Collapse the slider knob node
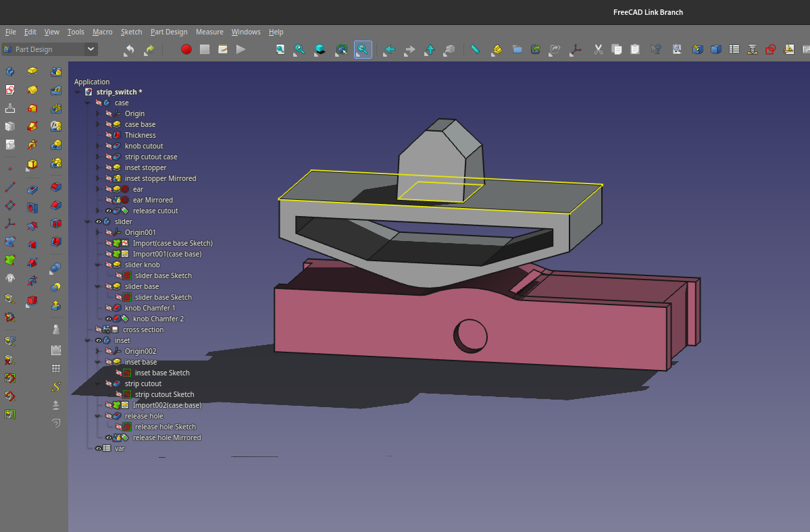Image resolution: width=810 pixels, height=532 pixels. (98, 265)
